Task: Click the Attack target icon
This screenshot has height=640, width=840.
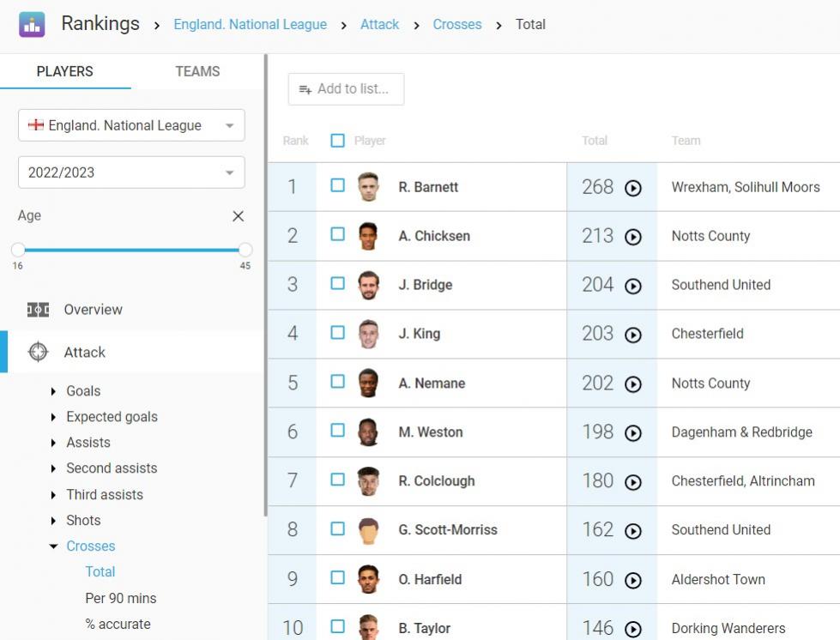Action: pyautogui.click(x=38, y=352)
